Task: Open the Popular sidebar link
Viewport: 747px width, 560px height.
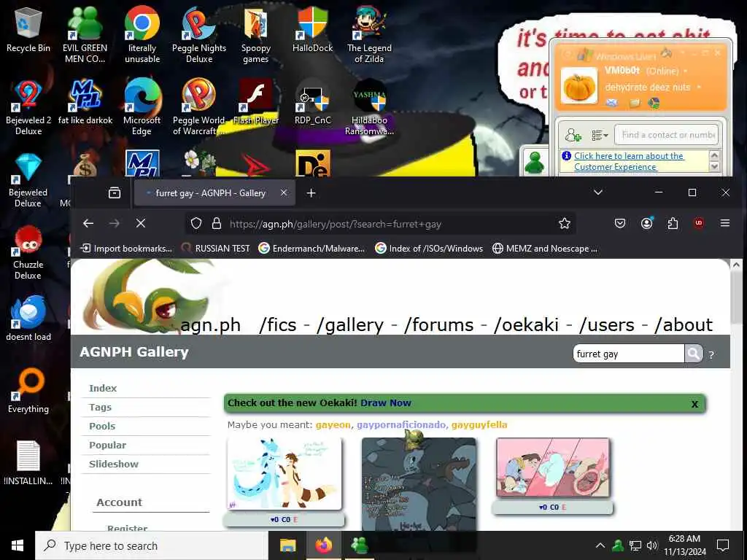Action: [x=107, y=446]
